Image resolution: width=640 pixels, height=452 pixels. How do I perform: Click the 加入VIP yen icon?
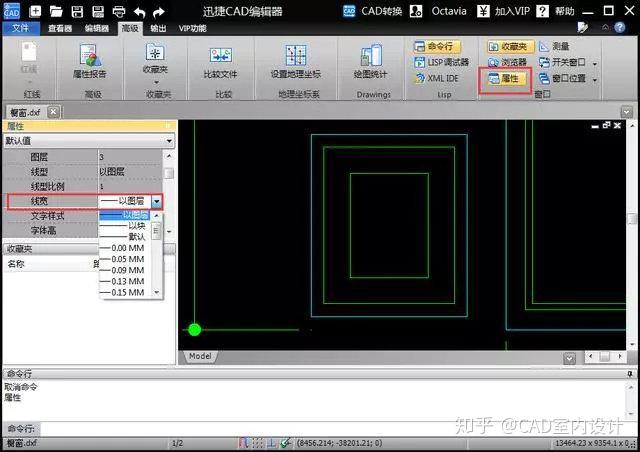[x=483, y=11]
